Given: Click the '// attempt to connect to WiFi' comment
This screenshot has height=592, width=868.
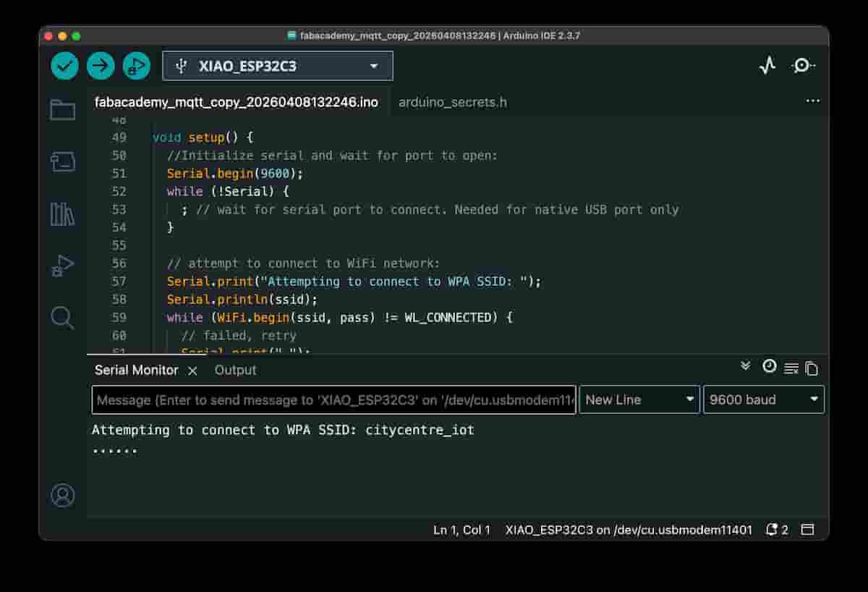Looking at the screenshot, I should [x=303, y=263].
